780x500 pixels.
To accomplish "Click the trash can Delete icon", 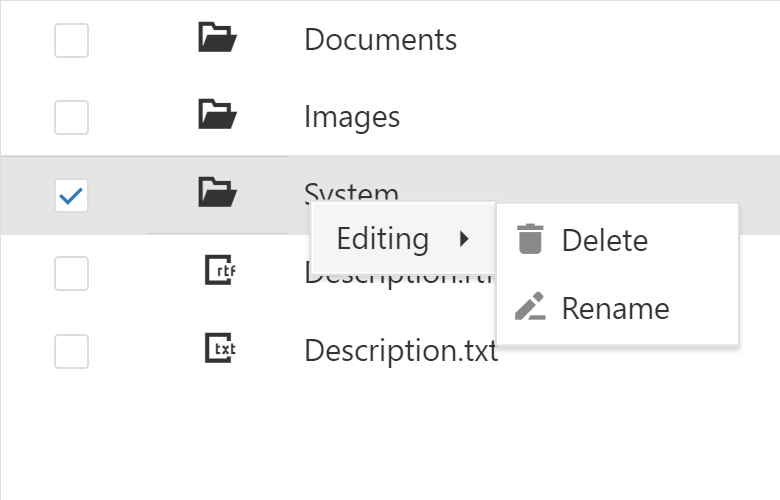I will 530,239.
